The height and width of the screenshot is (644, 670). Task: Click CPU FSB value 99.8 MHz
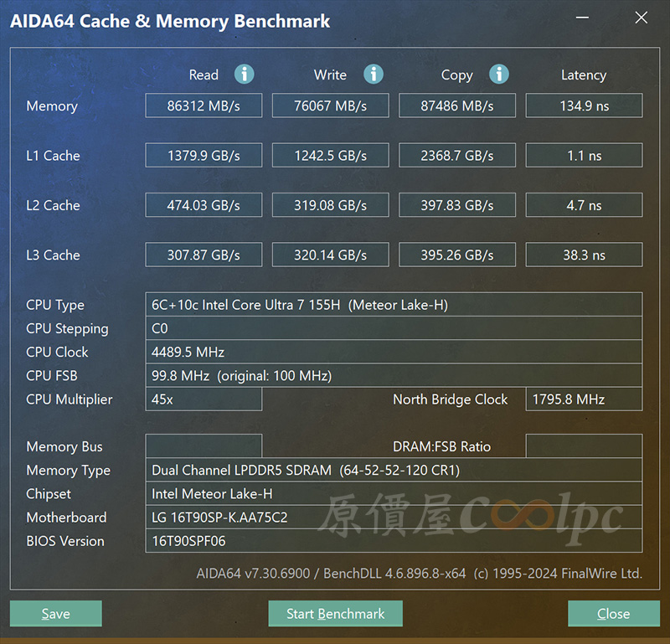pyautogui.click(x=394, y=376)
